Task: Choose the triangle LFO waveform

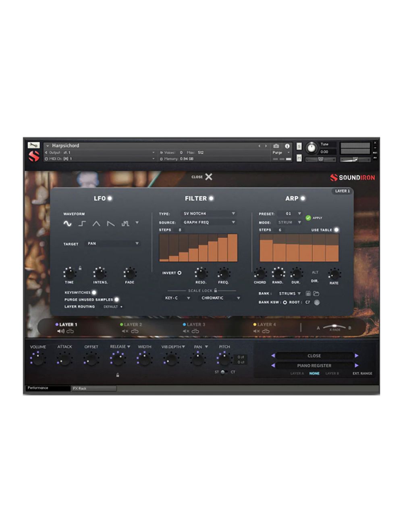Action: [x=97, y=224]
